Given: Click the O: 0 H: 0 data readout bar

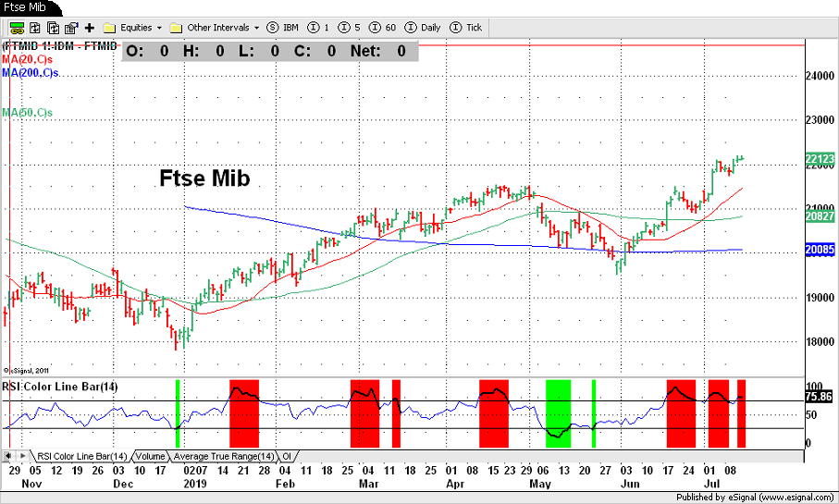Looking at the screenshot, I should point(270,52).
